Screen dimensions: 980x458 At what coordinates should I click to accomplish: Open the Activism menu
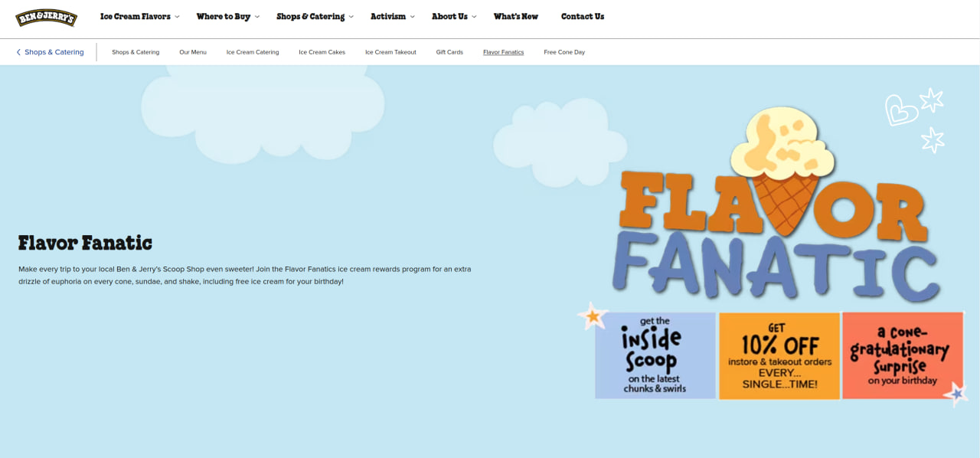(388, 17)
